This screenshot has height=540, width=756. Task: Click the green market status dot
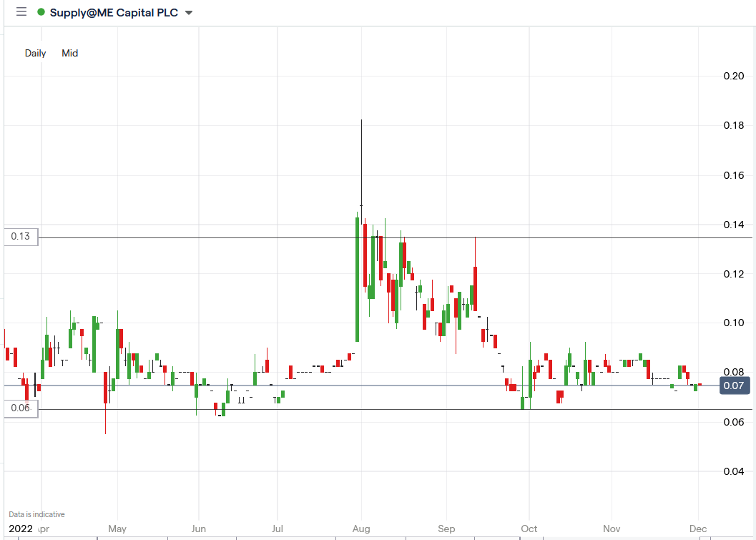pos(41,12)
